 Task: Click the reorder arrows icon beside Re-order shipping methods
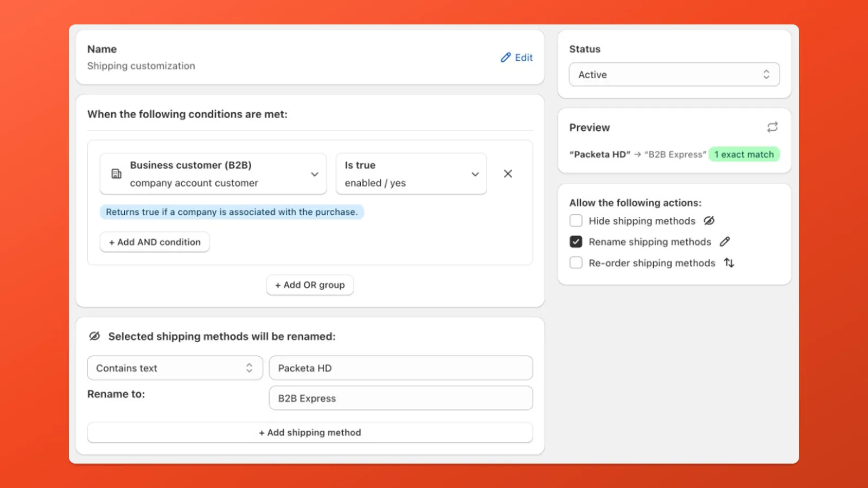point(729,262)
